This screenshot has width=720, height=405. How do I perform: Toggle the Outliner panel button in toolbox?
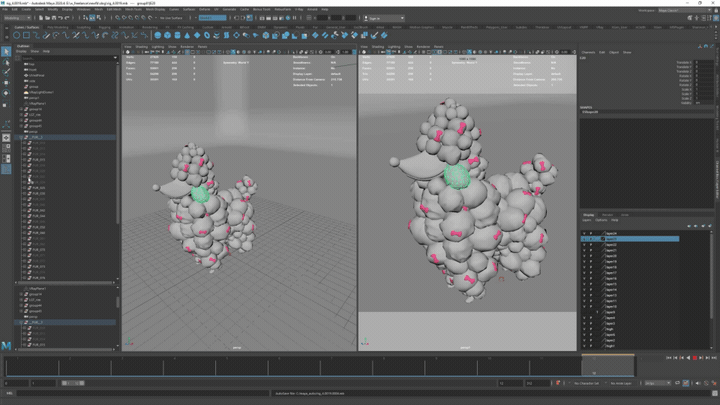click(6, 169)
